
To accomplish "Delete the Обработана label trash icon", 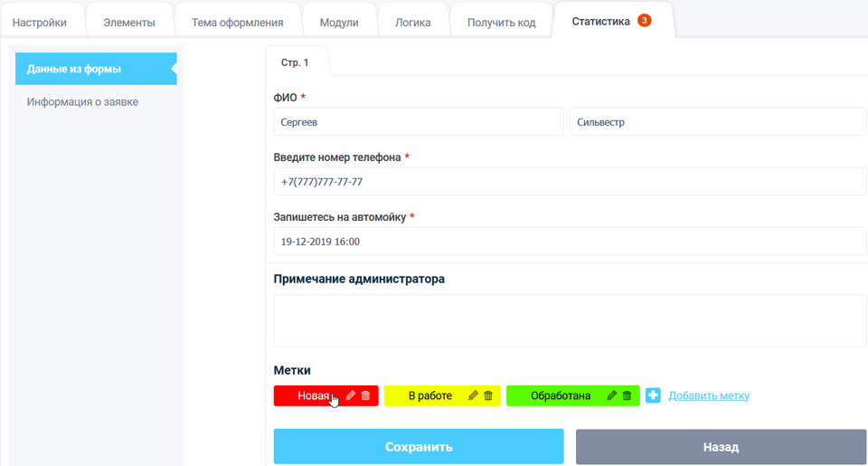I will click(627, 395).
